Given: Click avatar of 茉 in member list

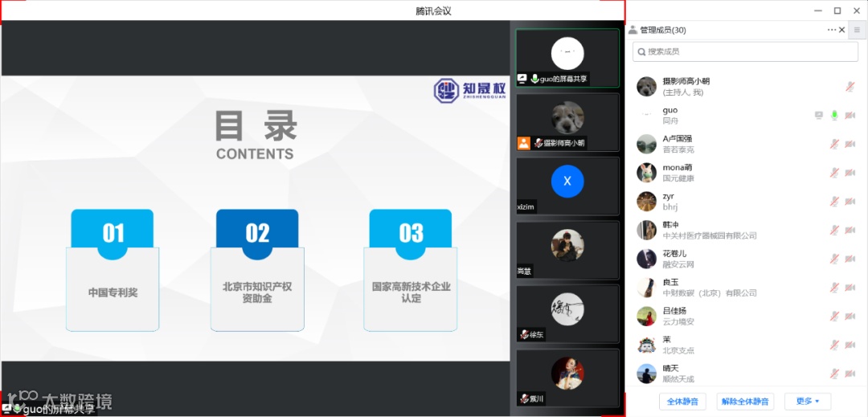Looking at the screenshot, I should 646,345.
